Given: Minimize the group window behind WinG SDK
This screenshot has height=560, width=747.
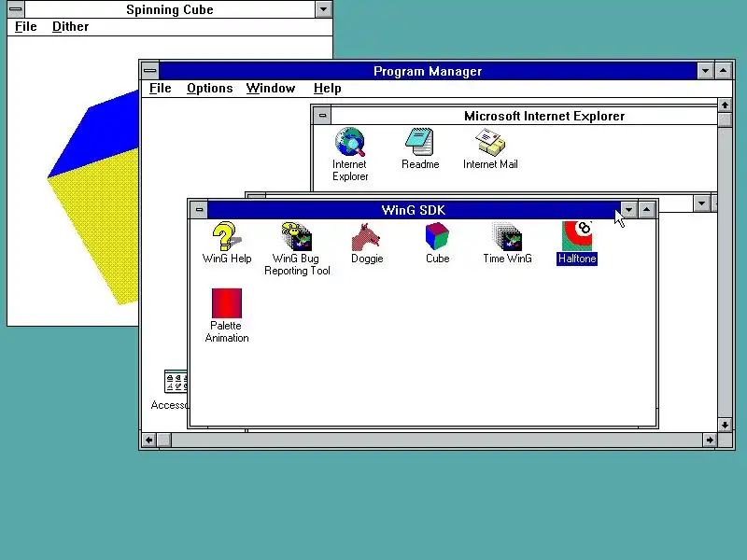Looking at the screenshot, I should click(x=701, y=203).
